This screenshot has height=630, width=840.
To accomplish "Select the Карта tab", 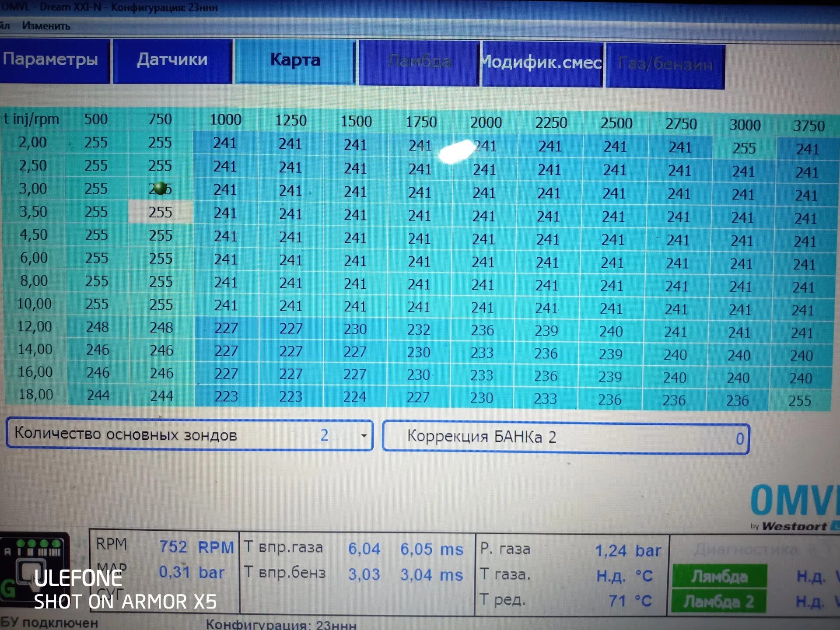I will pos(295,60).
